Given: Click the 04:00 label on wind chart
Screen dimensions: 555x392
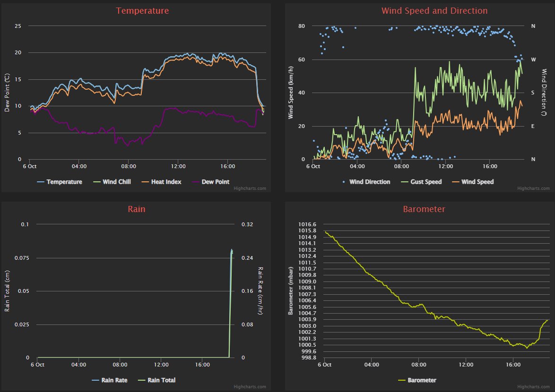Looking at the screenshot, I should [x=357, y=166].
